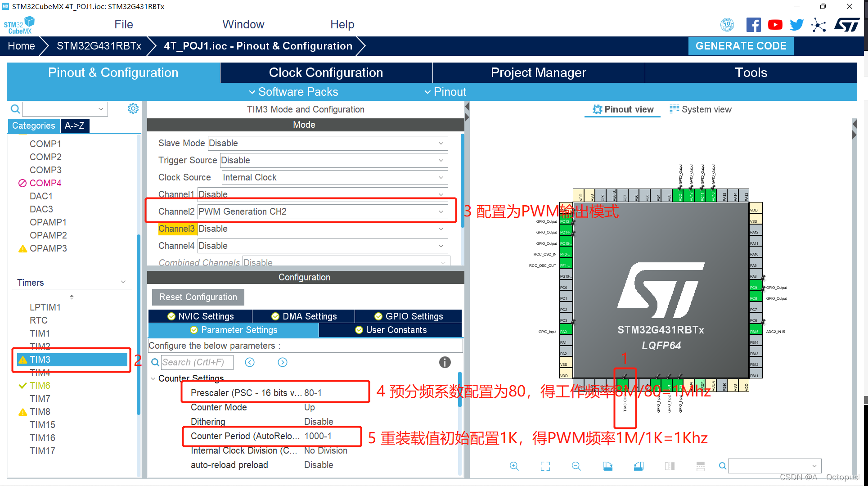The height and width of the screenshot is (486, 868).
Task: Select TIM6 in Timers list
Action: pos(40,386)
